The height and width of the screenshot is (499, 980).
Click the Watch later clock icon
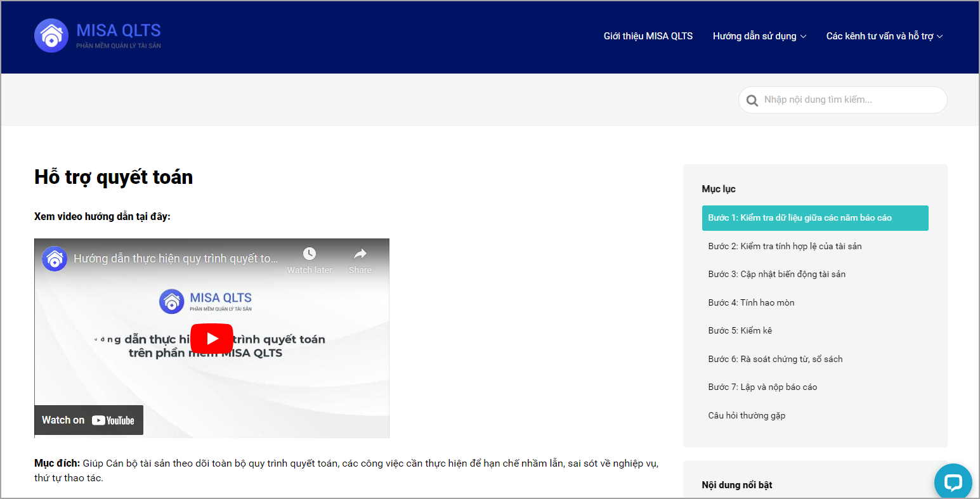tap(310, 254)
